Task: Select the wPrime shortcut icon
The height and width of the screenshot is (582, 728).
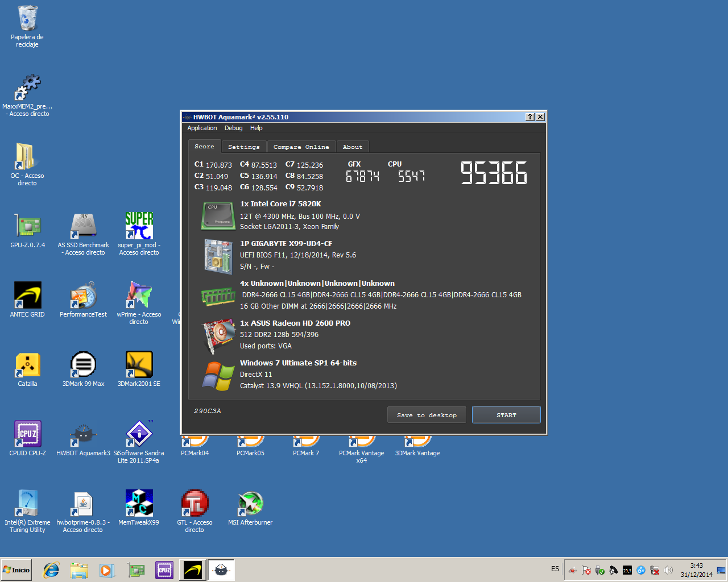Action: click(139, 296)
